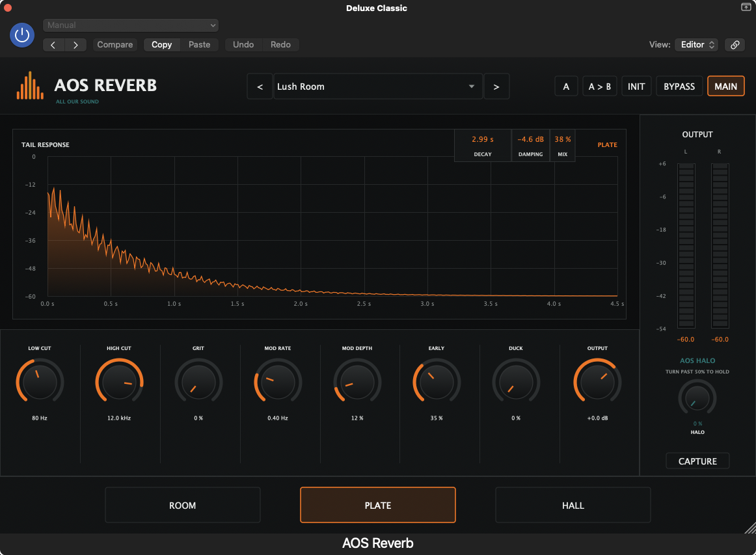This screenshot has width=756, height=555.
Task: Click the HIGH CUT knob
Action: (119, 382)
